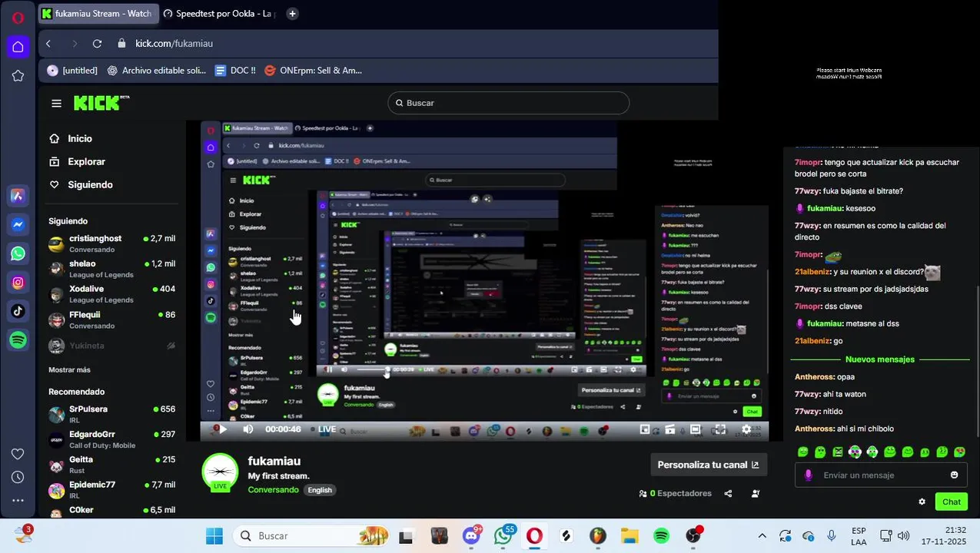Open OBS Studio from taskbar
Viewport: 980px width, 553px height.
[693, 536]
